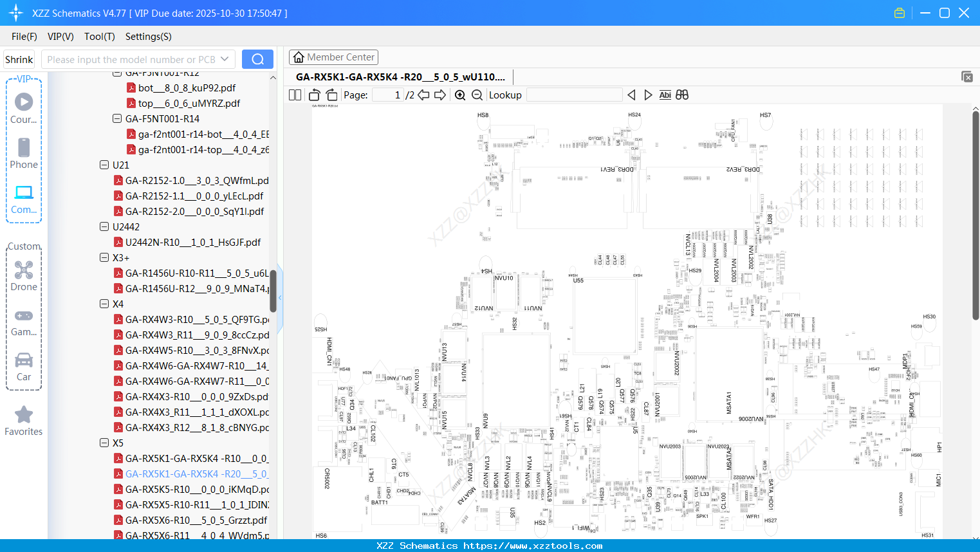Select the Phone category icon
Screen dimensions: 980x552
click(x=24, y=153)
